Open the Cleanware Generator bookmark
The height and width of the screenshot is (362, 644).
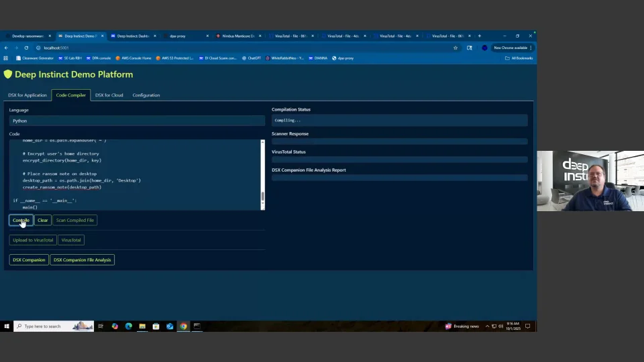pyautogui.click(x=35, y=58)
